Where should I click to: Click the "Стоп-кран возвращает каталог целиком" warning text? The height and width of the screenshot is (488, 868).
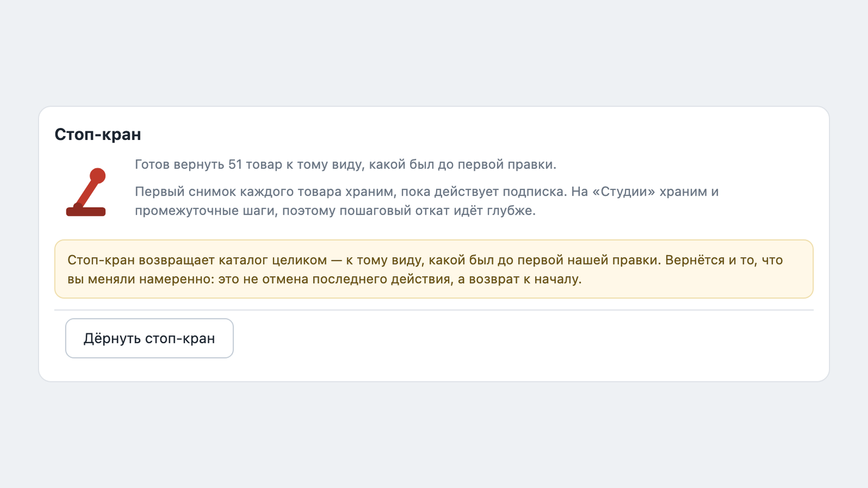point(197,260)
